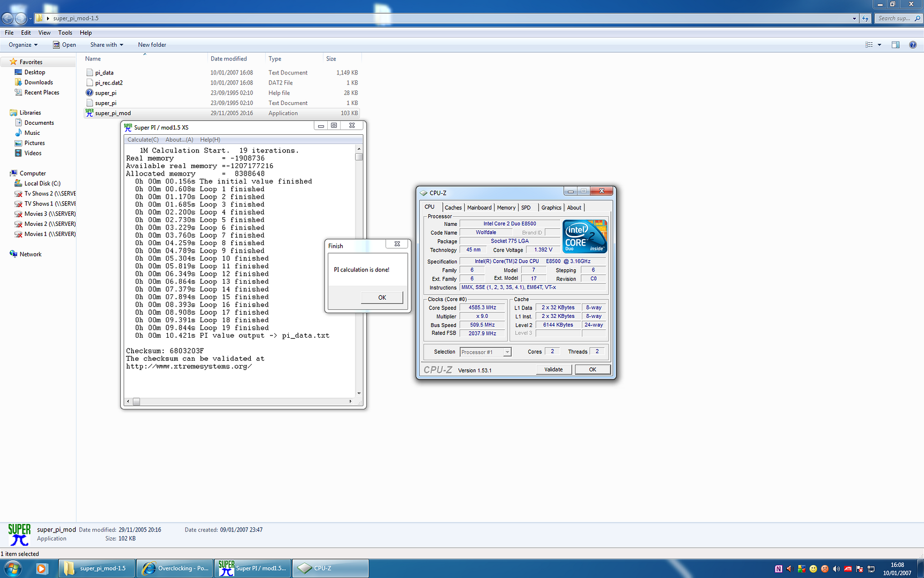Sort files by the Size column header

(342, 59)
